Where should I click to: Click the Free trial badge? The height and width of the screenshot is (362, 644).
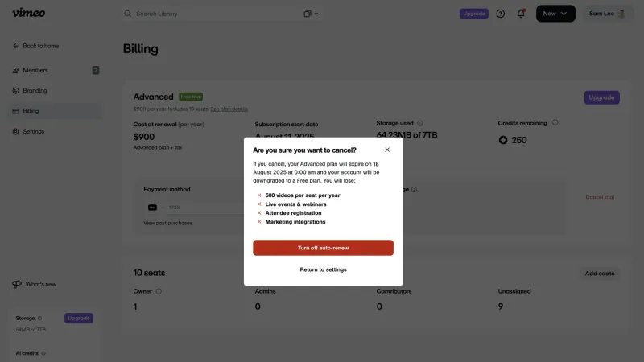191,97
